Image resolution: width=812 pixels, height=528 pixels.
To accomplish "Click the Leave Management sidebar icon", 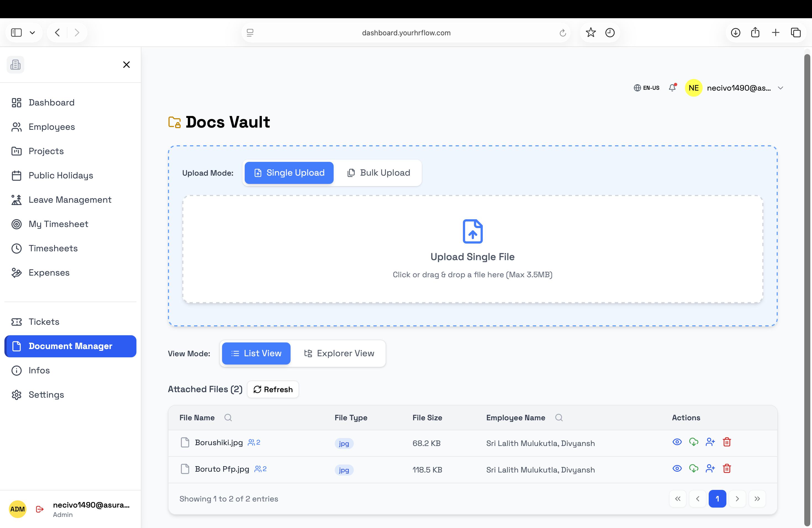I will coord(16,200).
